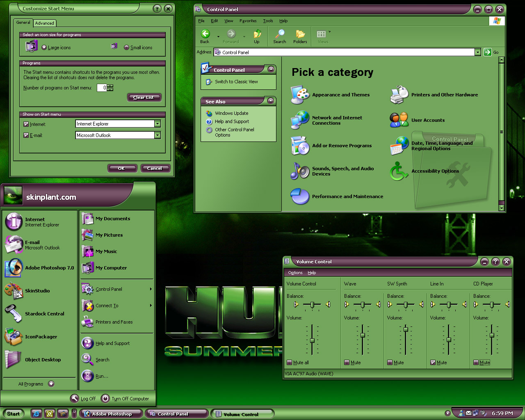Click the Switch to Classic View link
Viewport: 525px width, 420px height.
tap(236, 82)
